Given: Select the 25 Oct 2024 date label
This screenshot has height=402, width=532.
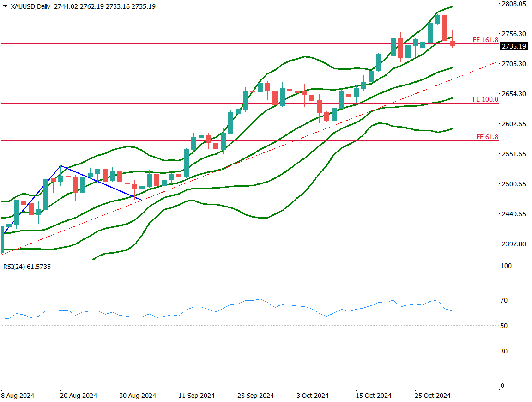Looking at the screenshot, I should (432, 396).
